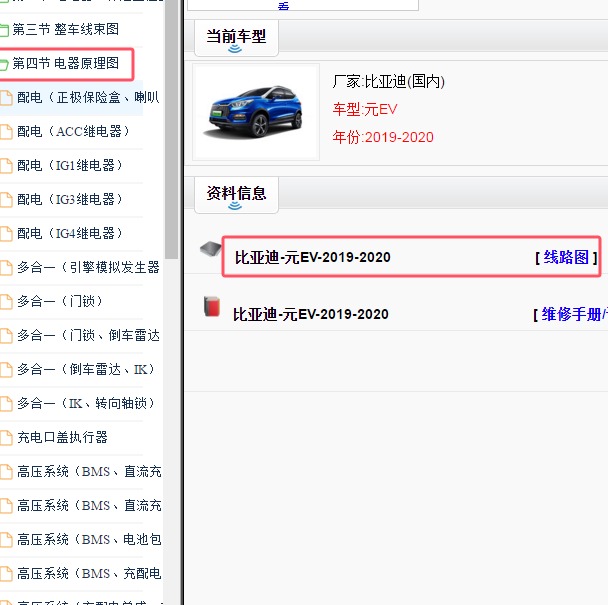This screenshot has width=608, height=605.
Task: Open 配电（正极保险盒、喇叭 page
Action: point(88,97)
